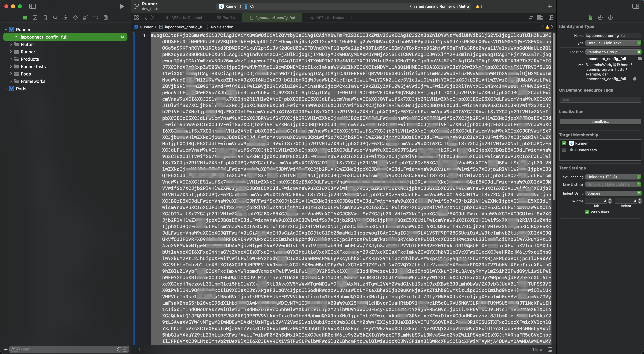This screenshot has height=354, width=644.
Task: Click the Localize... button
Action: [x=600, y=122]
